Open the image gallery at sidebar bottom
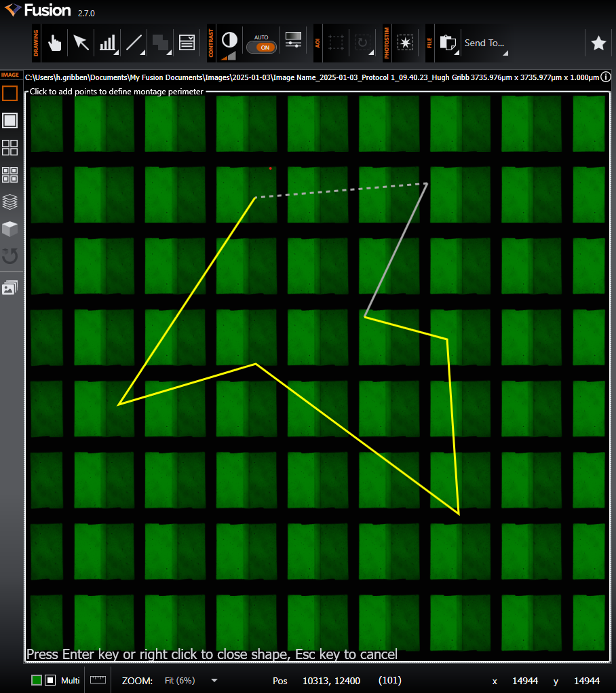 click(x=10, y=287)
